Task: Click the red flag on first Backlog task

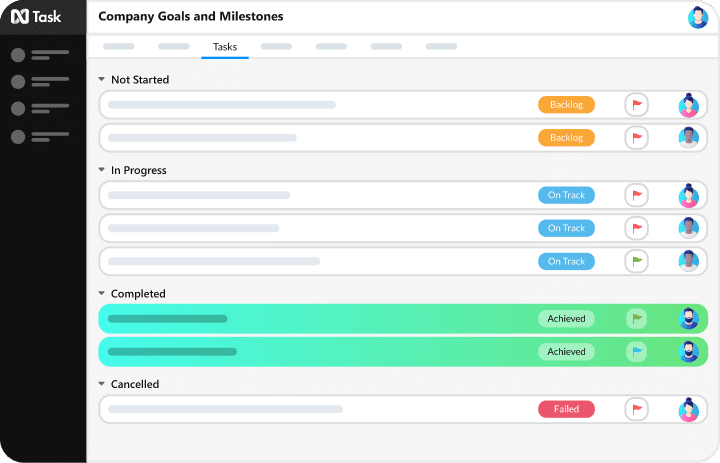Action: [x=637, y=105]
